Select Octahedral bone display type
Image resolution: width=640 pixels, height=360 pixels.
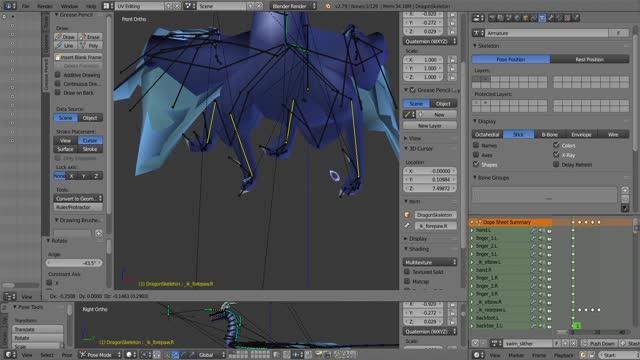coord(487,134)
